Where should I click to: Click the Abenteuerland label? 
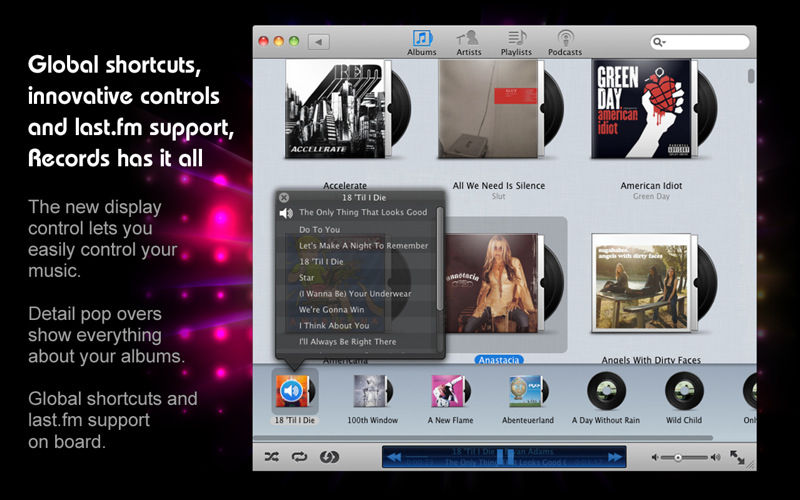coord(528,420)
